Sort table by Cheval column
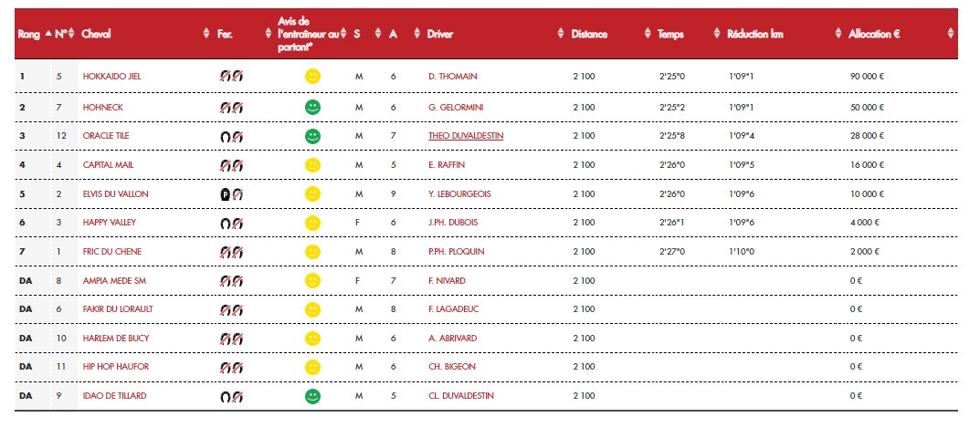The height and width of the screenshot is (428, 980). coord(96,34)
